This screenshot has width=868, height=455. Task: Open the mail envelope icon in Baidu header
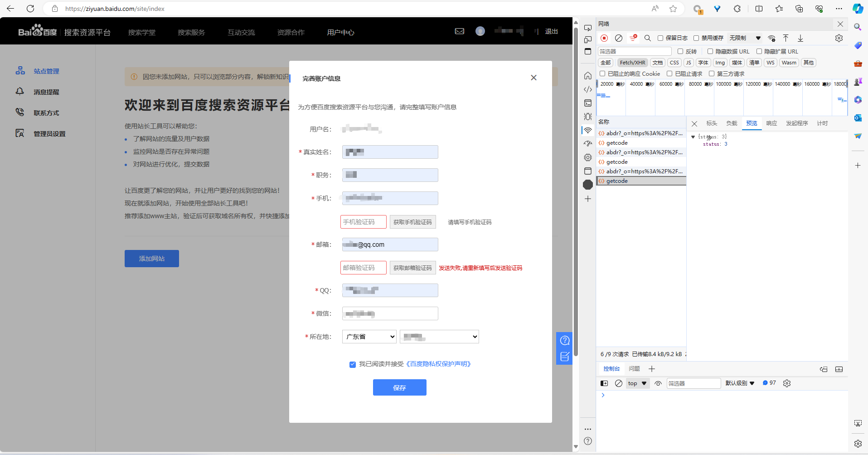[x=460, y=31]
